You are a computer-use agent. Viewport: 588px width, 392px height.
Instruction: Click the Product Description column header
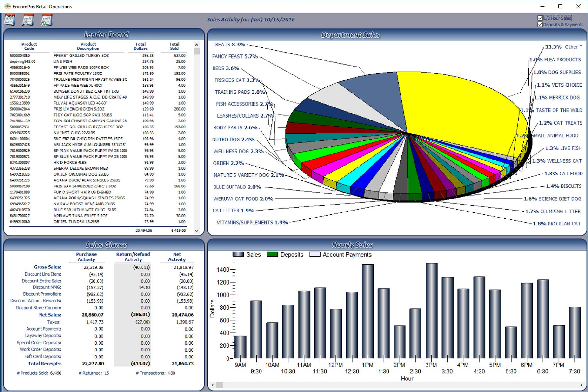pos(88,46)
